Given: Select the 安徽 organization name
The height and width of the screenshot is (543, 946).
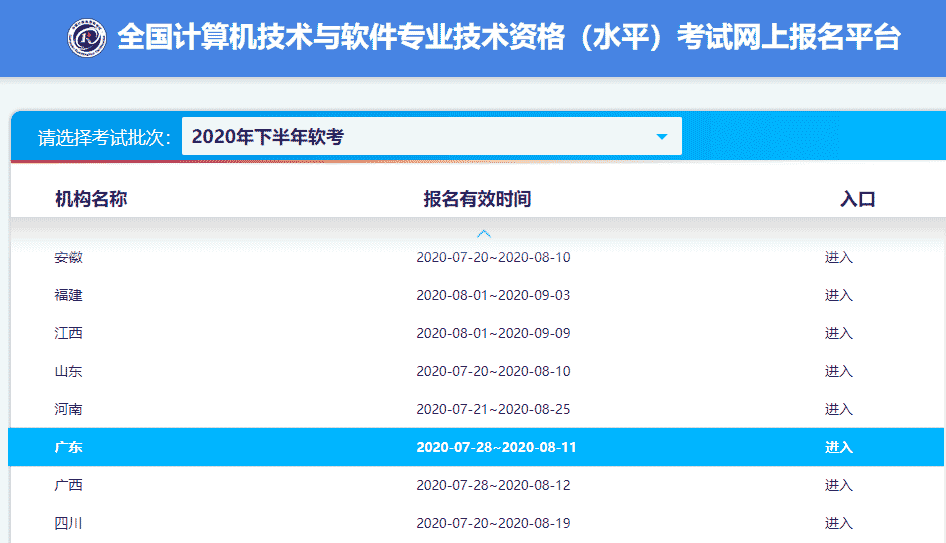Looking at the screenshot, I should tap(68, 257).
